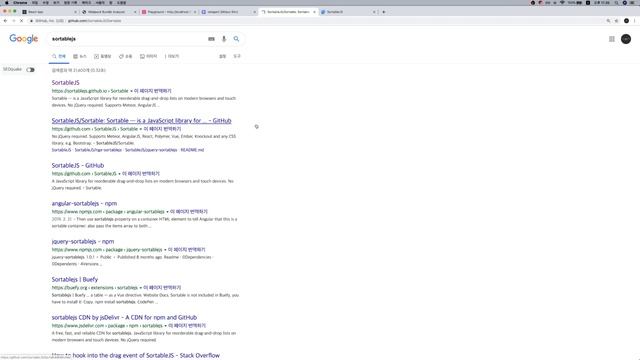Select the 쇼핑 (Shopping) search tab

click(x=125, y=56)
